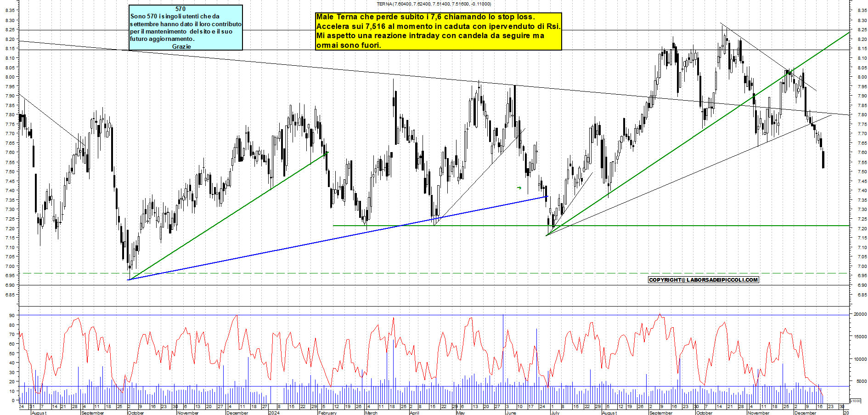Image resolution: width=868 pixels, height=415 pixels.
Task: Click the 50 level on the RSI axis
Action: pyautogui.click(x=12, y=353)
